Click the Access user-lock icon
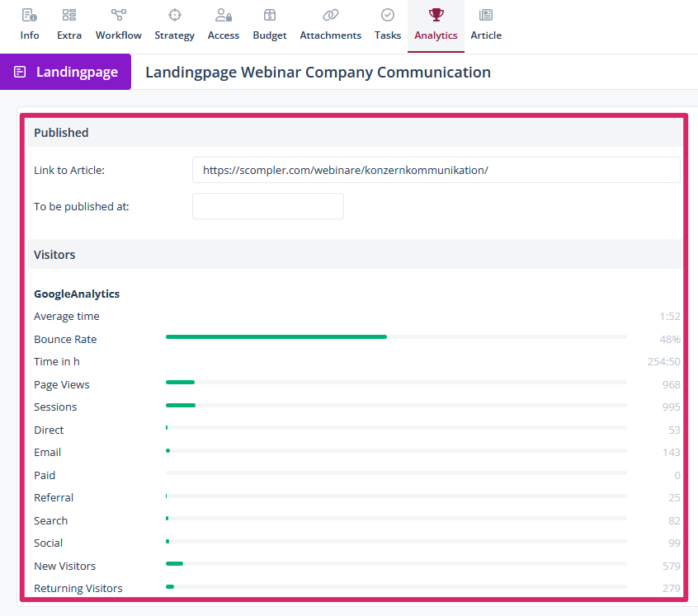698x616 pixels. 223,15
